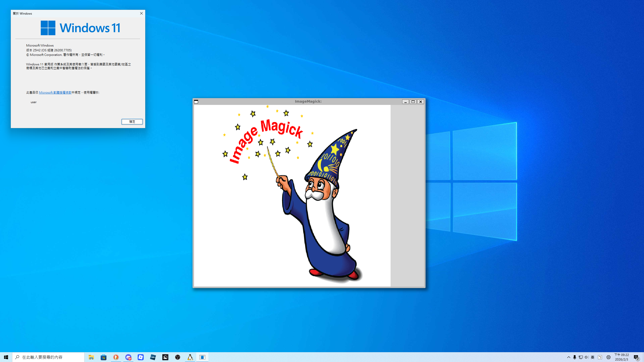Open the black-square sketch app taskbar icon
Screen dimensions: 644x362
(x=165, y=357)
